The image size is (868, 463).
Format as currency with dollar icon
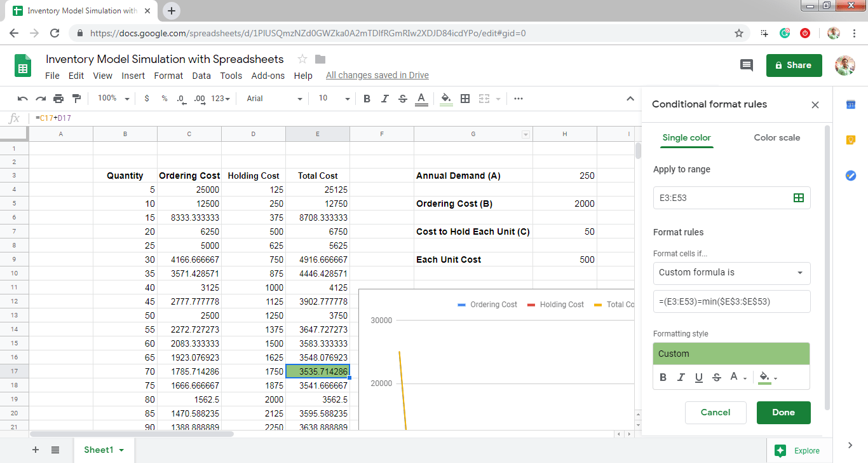point(147,99)
